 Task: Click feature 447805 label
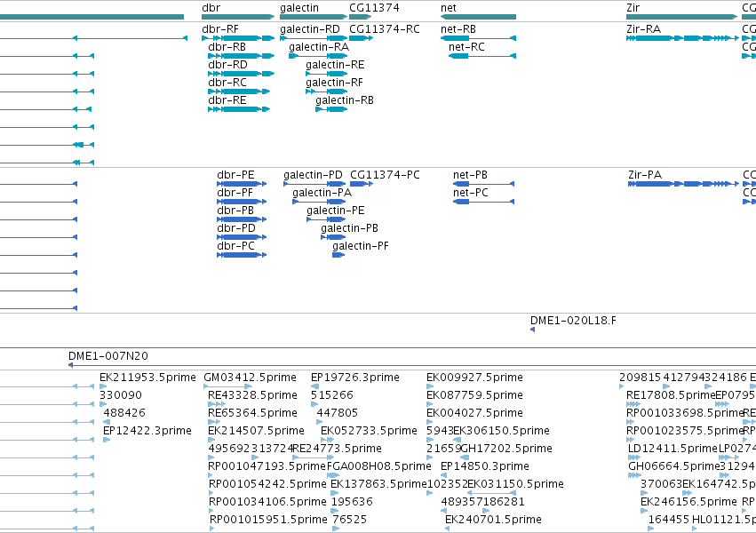click(338, 413)
